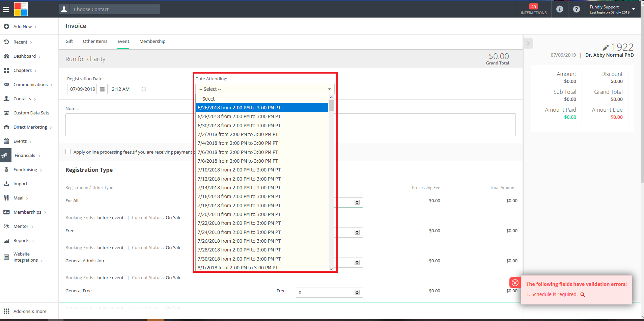Choose 6/26/2018 from 2:00 PM date option
The image size is (644, 321).
262,108
